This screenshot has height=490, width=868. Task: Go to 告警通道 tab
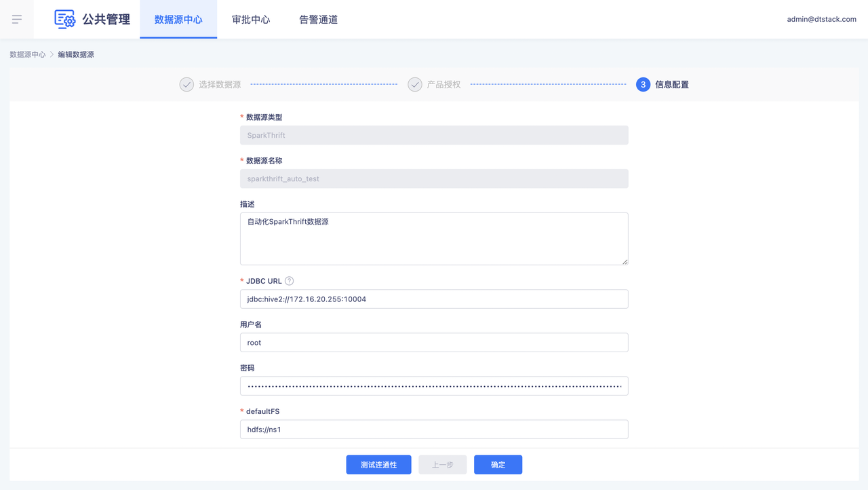click(319, 20)
